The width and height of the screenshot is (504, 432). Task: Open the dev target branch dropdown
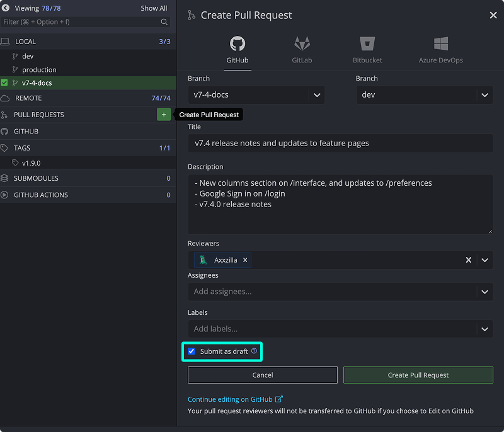(x=484, y=95)
